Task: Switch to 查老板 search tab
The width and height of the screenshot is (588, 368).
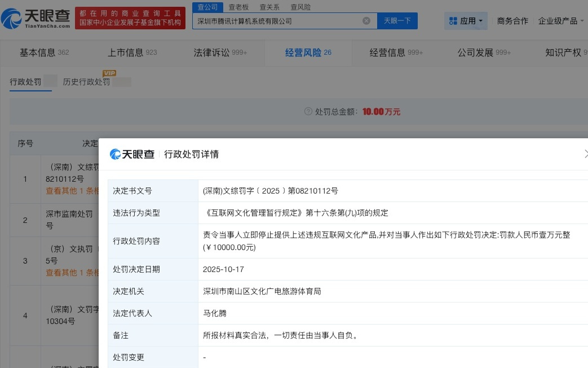Action: [239, 7]
